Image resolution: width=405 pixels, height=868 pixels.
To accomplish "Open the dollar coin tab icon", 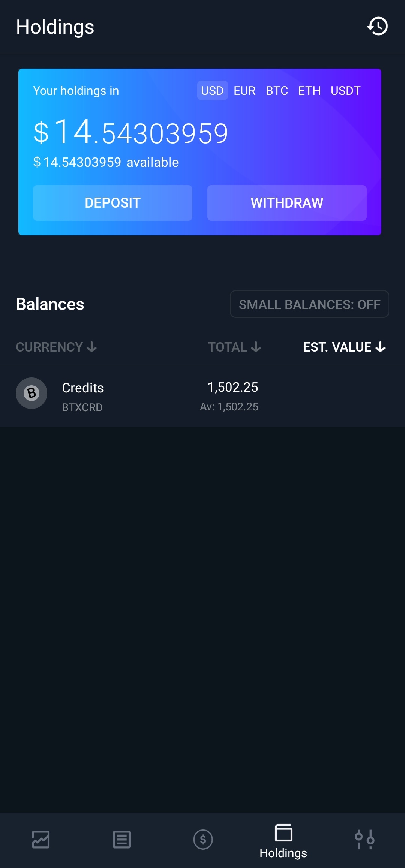I will click(203, 840).
